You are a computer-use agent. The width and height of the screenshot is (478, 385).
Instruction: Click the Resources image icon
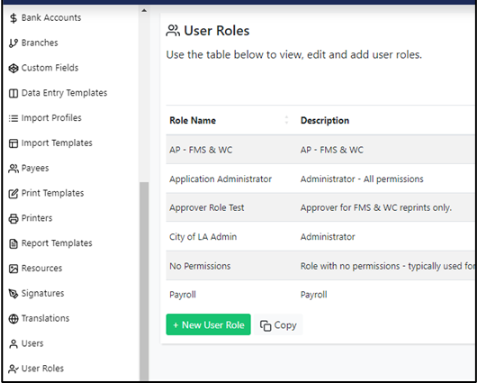pos(13,268)
